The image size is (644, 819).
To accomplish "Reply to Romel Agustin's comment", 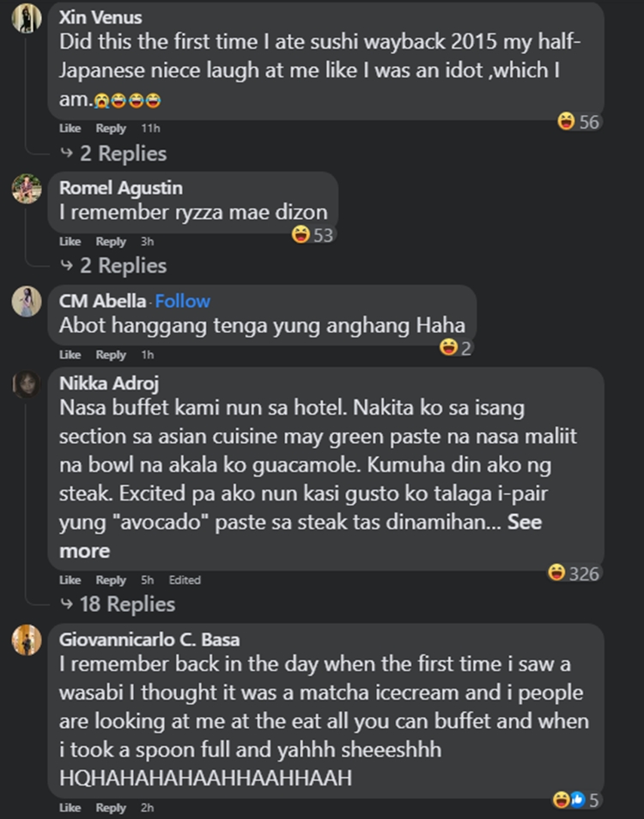I will 111,242.
